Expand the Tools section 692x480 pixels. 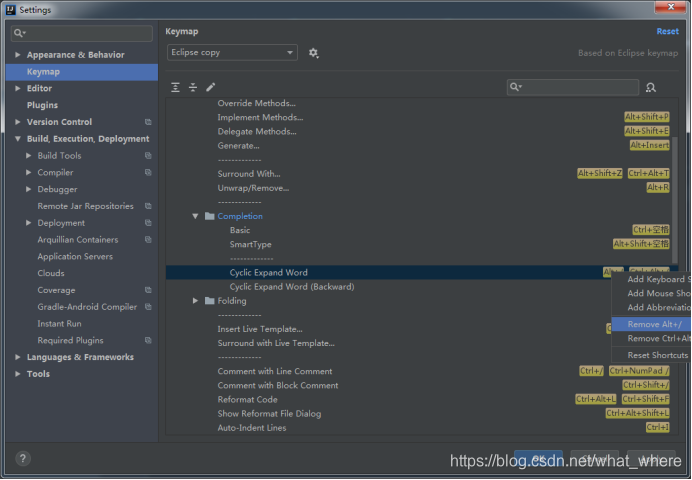tap(18, 374)
